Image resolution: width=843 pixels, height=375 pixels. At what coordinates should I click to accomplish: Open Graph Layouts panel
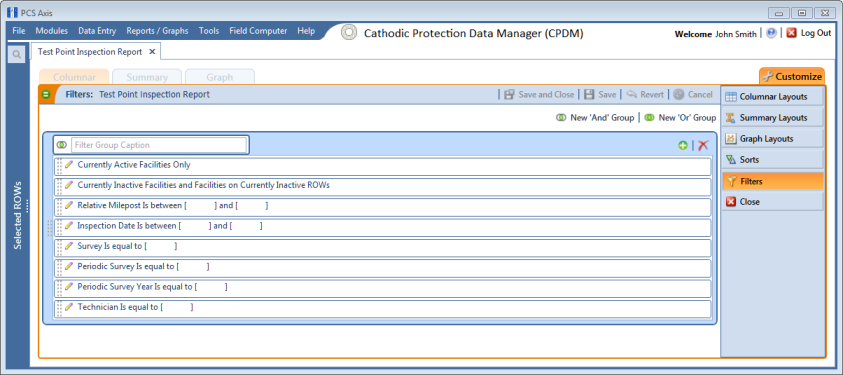coord(773,139)
